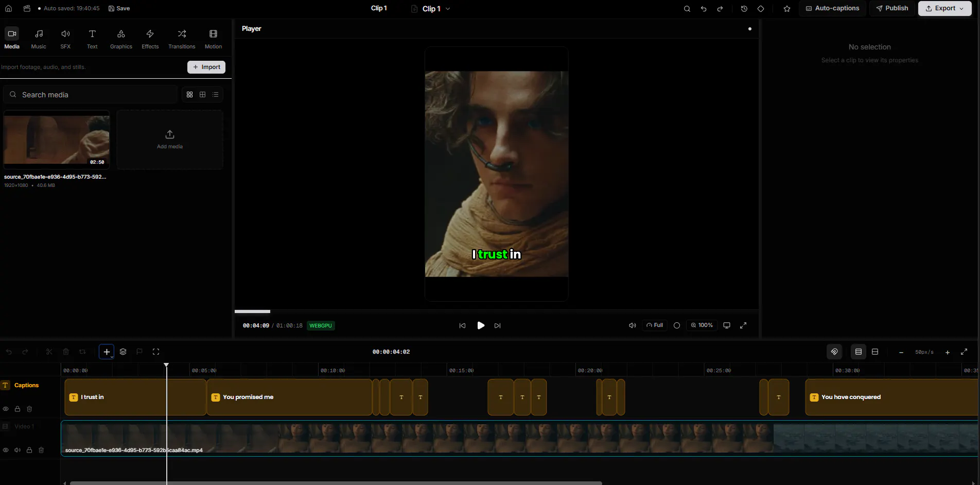Screen dimensions: 980x485
Task: Zoom in the timeline with plus
Action: click(948, 352)
